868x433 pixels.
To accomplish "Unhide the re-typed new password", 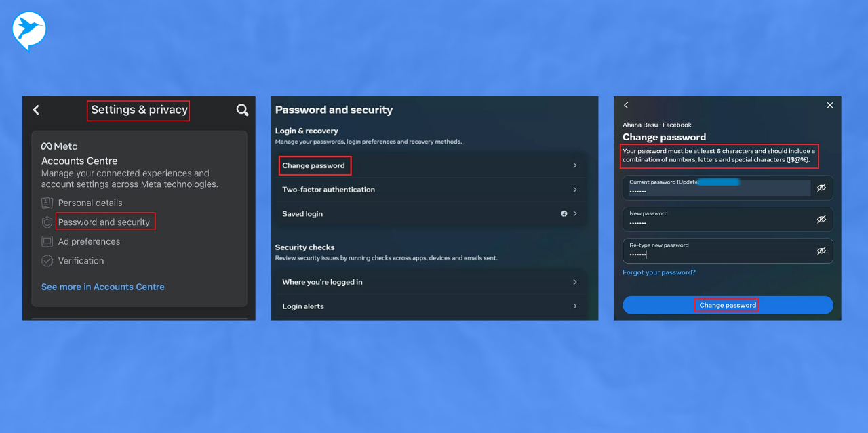I will pos(821,251).
